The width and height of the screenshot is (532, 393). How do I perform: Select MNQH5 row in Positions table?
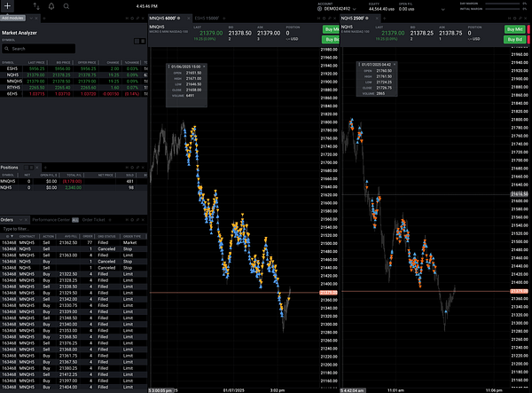(74, 181)
